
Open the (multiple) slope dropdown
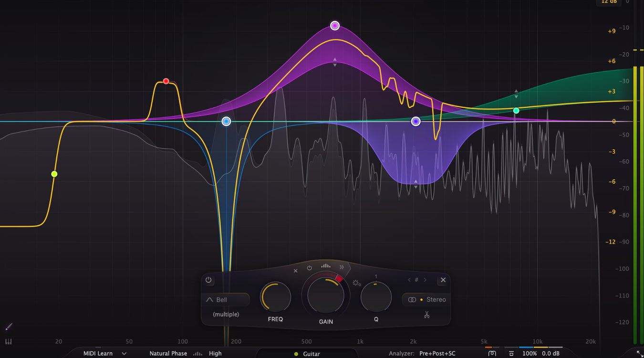226,315
